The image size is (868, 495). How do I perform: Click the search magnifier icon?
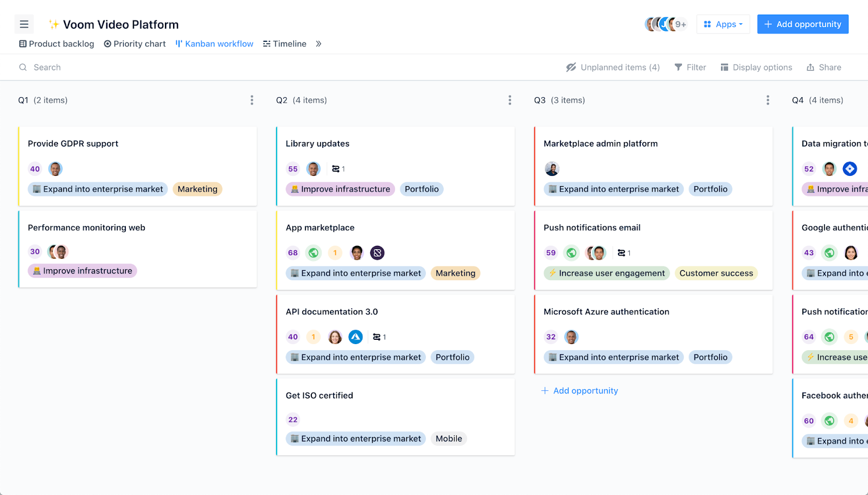click(23, 67)
